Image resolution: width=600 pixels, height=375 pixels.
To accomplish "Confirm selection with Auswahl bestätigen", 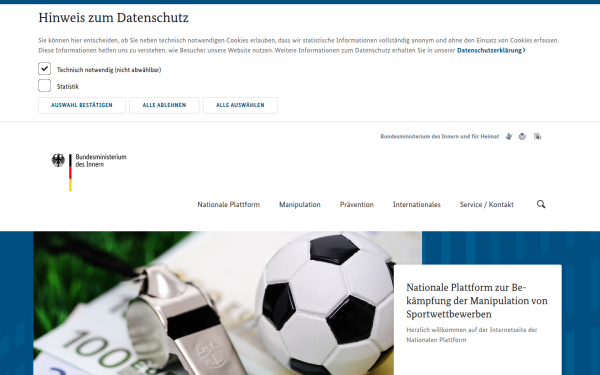I will [x=82, y=105].
